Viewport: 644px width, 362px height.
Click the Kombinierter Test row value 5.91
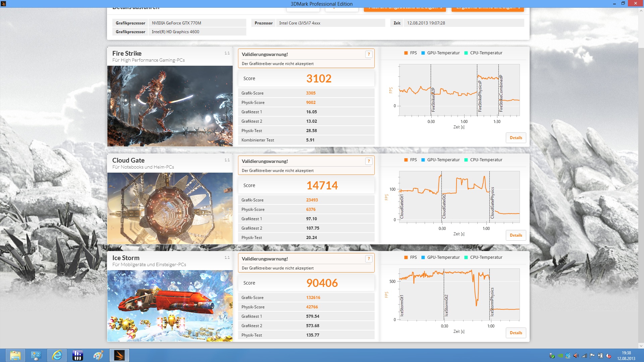[x=310, y=140]
